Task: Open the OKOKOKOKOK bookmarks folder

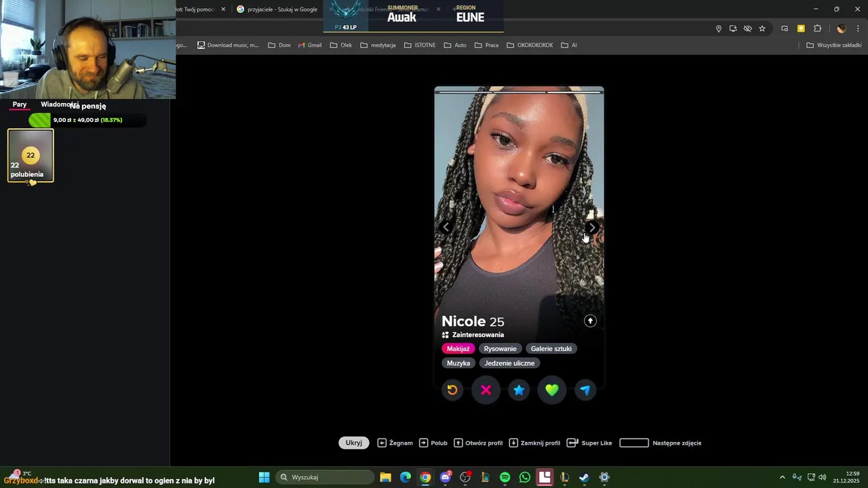Action: [x=530, y=45]
